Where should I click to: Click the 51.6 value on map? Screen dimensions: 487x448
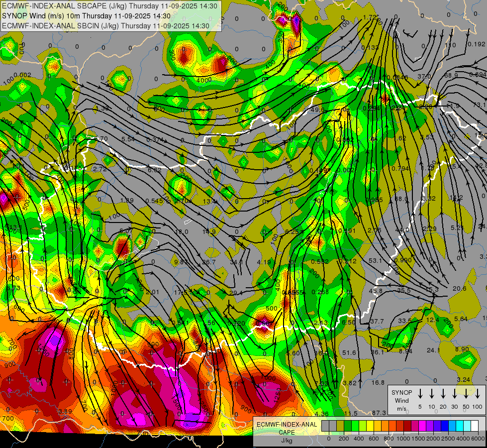click(x=349, y=352)
